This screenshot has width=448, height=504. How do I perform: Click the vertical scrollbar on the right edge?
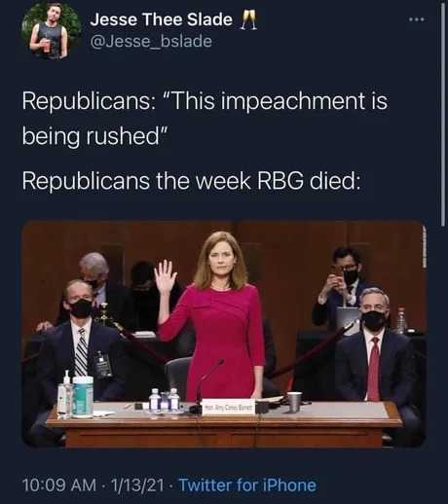click(443, 114)
